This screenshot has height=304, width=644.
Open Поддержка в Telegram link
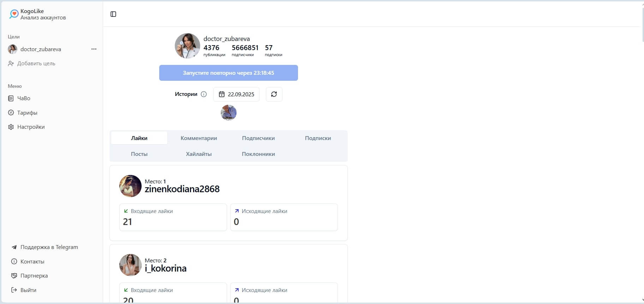49,247
